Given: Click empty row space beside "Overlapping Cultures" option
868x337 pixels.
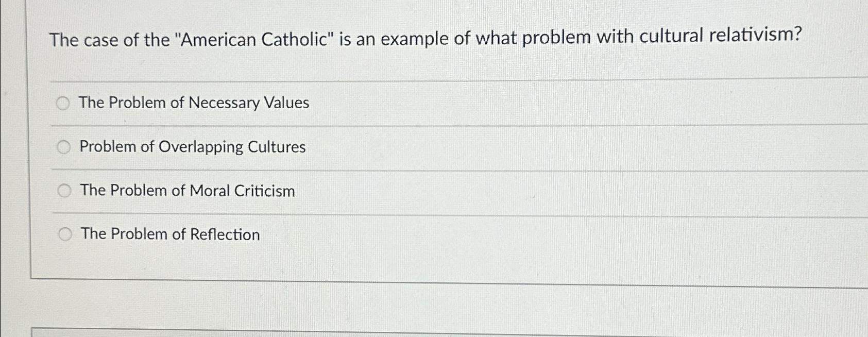Looking at the screenshot, I should (x=567, y=147).
